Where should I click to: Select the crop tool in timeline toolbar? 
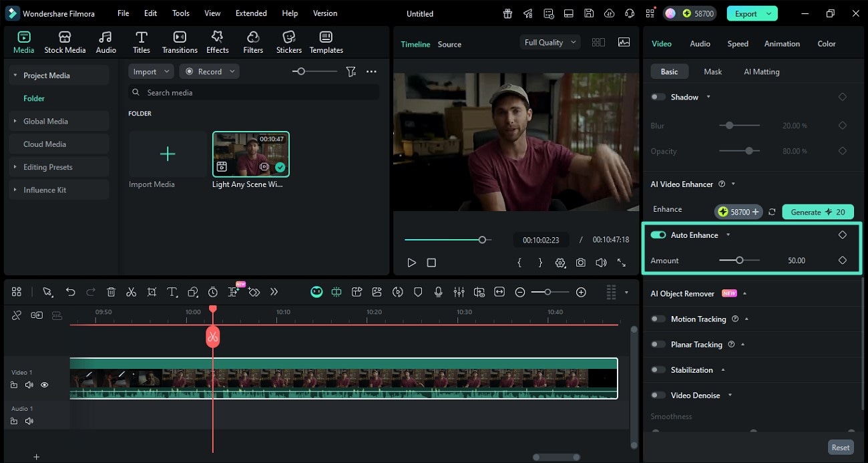coord(152,292)
